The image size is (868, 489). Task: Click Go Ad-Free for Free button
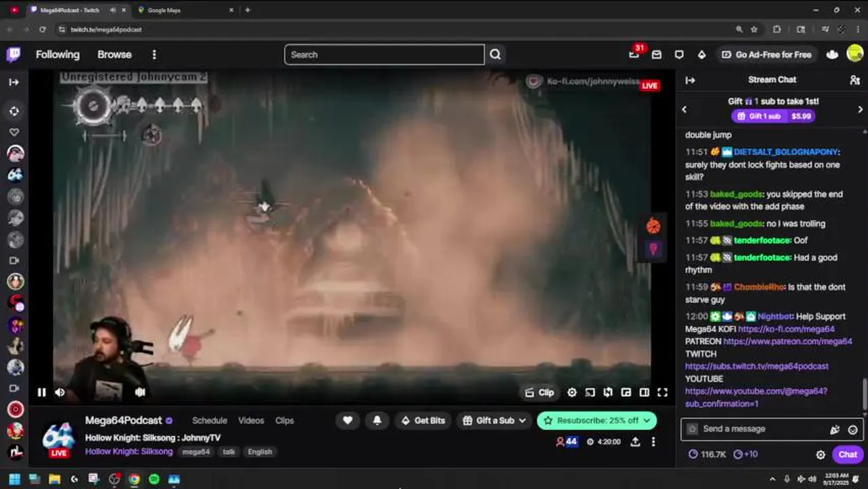pyautogui.click(x=766, y=54)
